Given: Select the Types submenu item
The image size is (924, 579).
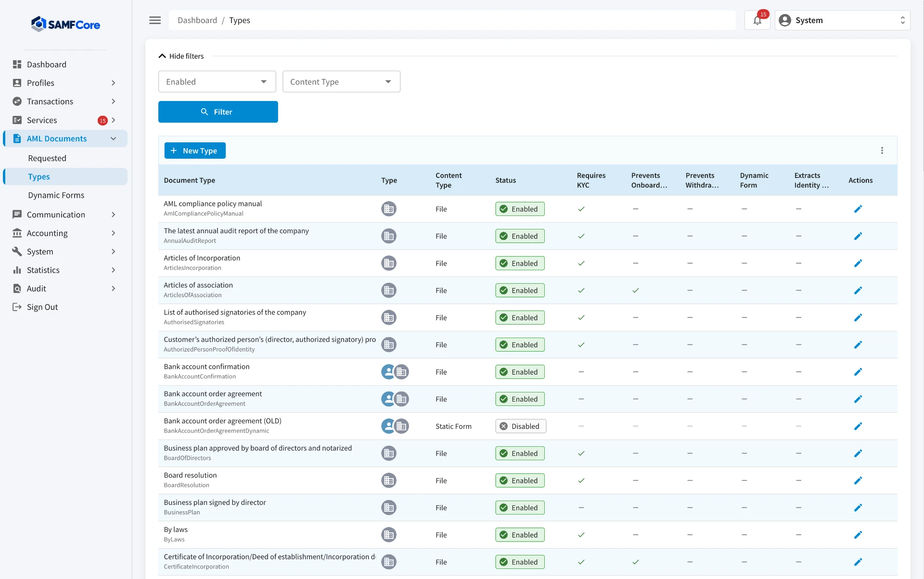Looking at the screenshot, I should tap(65, 176).
